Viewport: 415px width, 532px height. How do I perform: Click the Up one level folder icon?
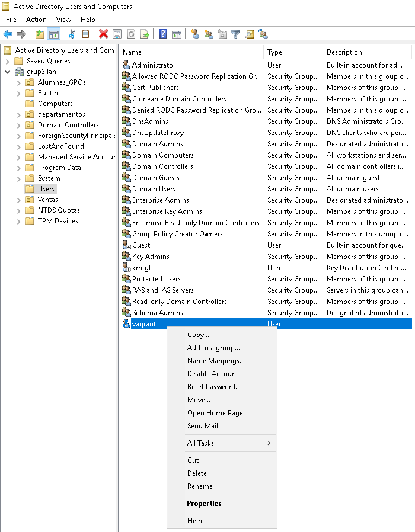(40, 34)
